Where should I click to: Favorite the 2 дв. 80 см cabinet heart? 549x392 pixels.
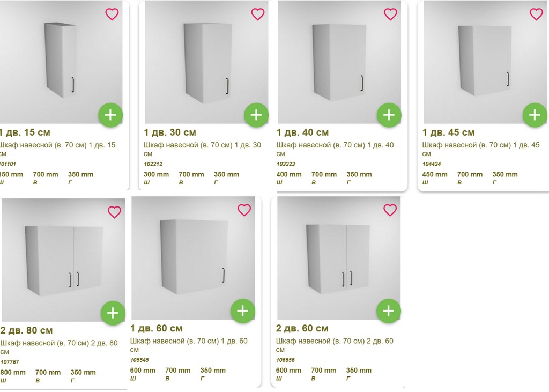point(114,212)
